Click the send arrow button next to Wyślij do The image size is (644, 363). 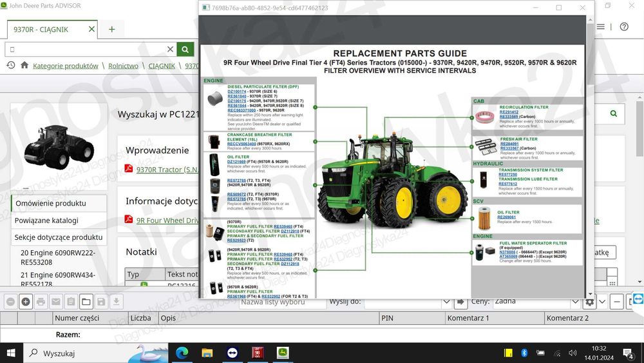(460, 302)
